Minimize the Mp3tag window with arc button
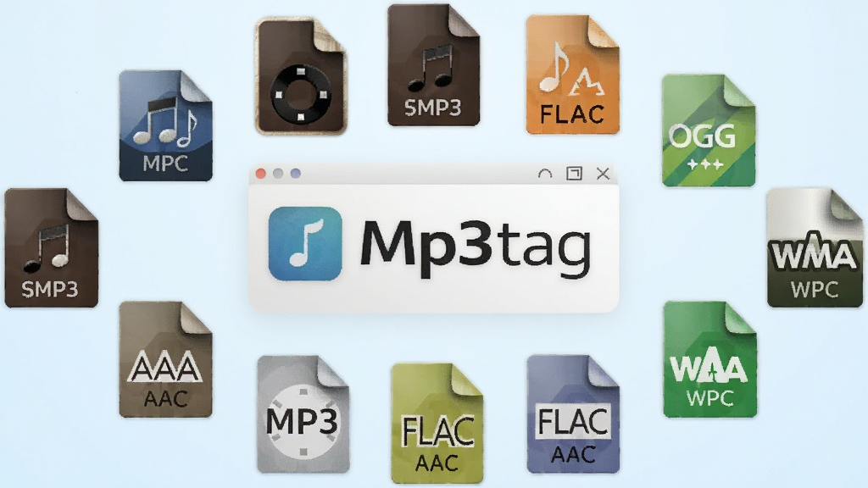868x488 pixels. [x=545, y=174]
